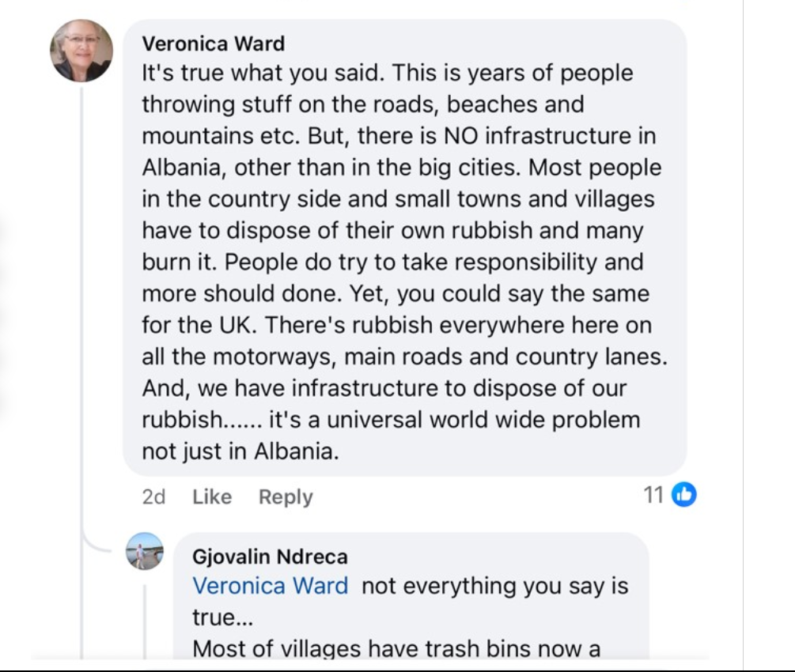The height and width of the screenshot is (672, 795).
Task: Reply to Veronica Ward's comment
Action: click(286, 497)
